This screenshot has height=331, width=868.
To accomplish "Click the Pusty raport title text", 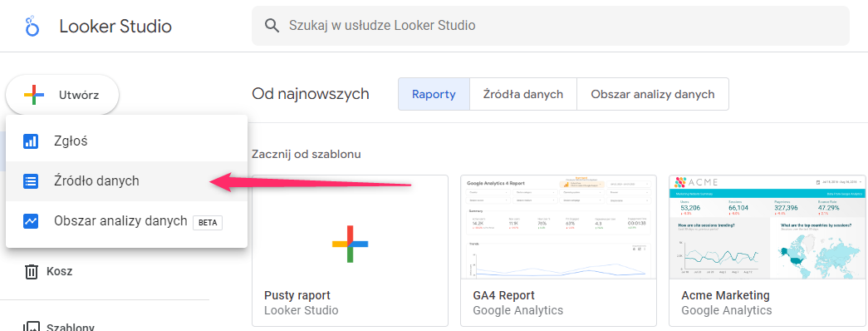I will (297, 295).
